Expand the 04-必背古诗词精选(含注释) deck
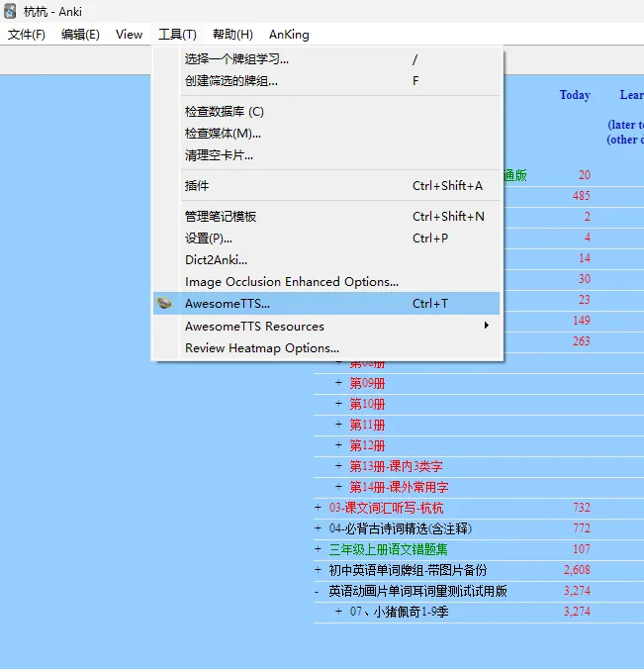 [x=318, y=528]
